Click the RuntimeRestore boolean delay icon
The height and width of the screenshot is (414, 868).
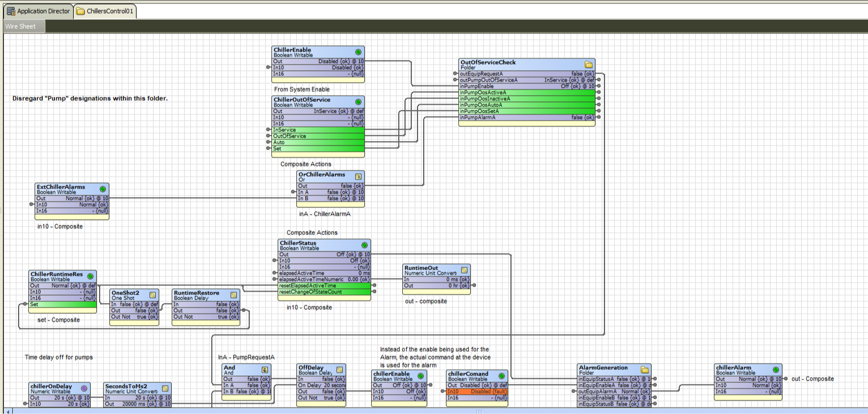pyautogui.click(x=233, y=295)
